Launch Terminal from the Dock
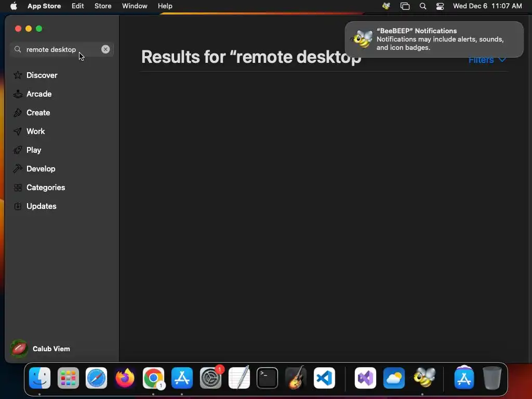The width and height of the screenshot is (532, 399). [x=268, y=378]
